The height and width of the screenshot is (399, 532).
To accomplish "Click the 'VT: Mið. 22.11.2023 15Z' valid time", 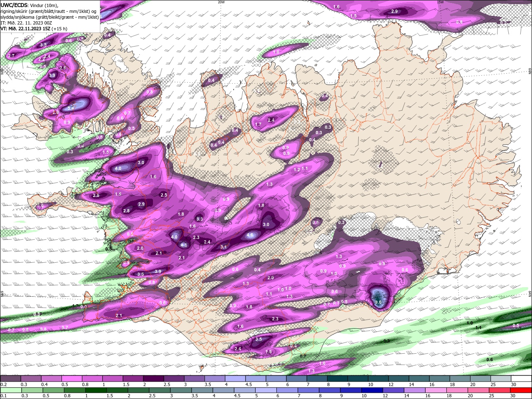I will tap(25, 29).
